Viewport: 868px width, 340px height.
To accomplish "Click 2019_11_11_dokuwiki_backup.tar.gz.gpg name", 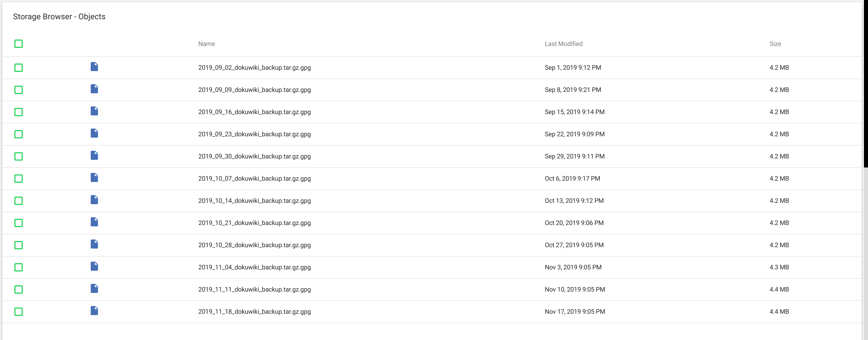I will [254, 290].
